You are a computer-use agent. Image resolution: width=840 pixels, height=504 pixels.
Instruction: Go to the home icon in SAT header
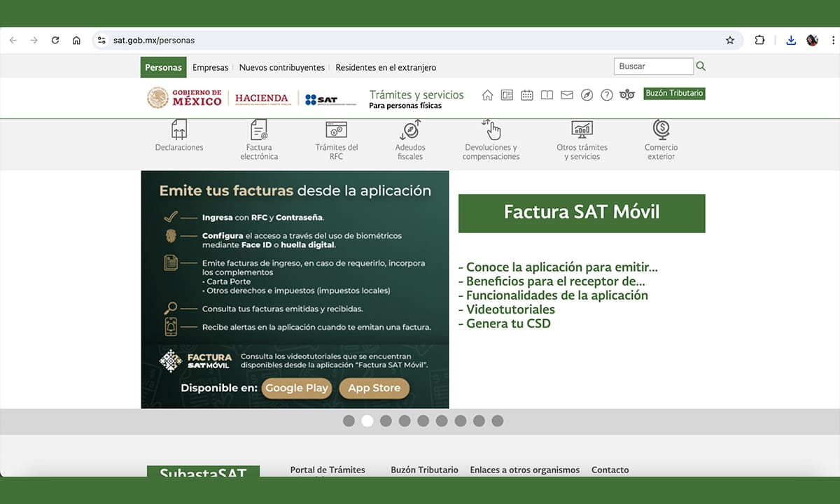coord(487,95)
